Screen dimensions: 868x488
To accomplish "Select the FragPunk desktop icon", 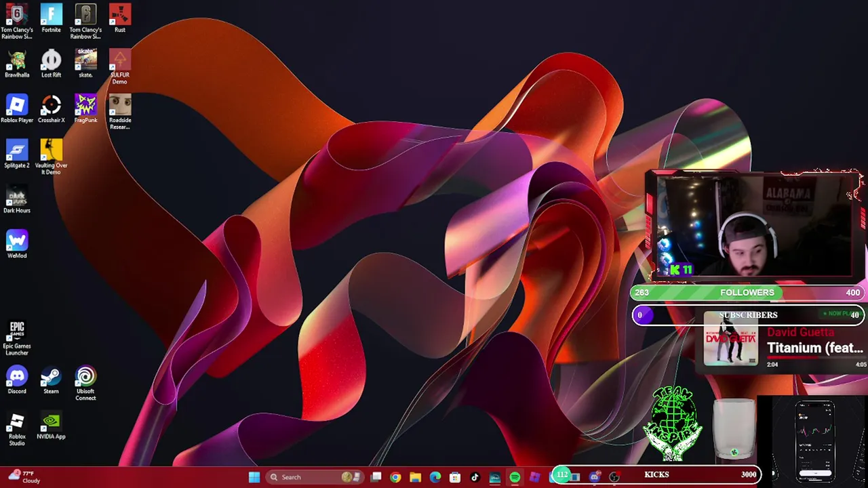I will click(85, 109).
